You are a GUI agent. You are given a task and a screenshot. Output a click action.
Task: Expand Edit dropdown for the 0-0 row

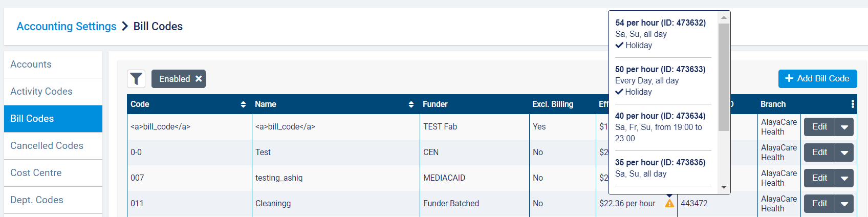[x=844, y=153]
